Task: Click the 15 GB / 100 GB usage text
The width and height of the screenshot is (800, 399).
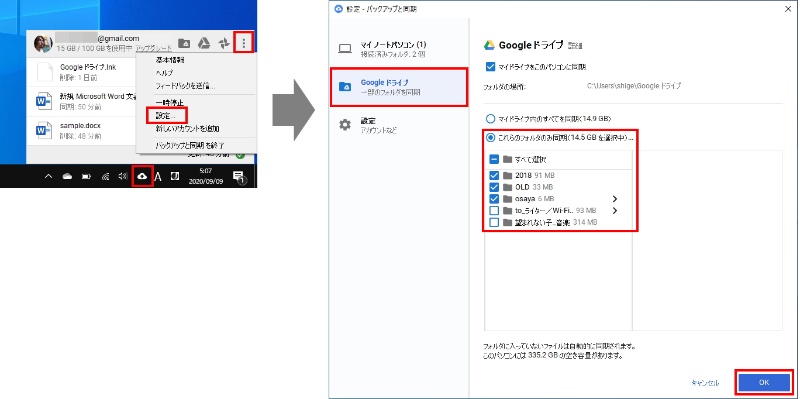Action: 94,48
